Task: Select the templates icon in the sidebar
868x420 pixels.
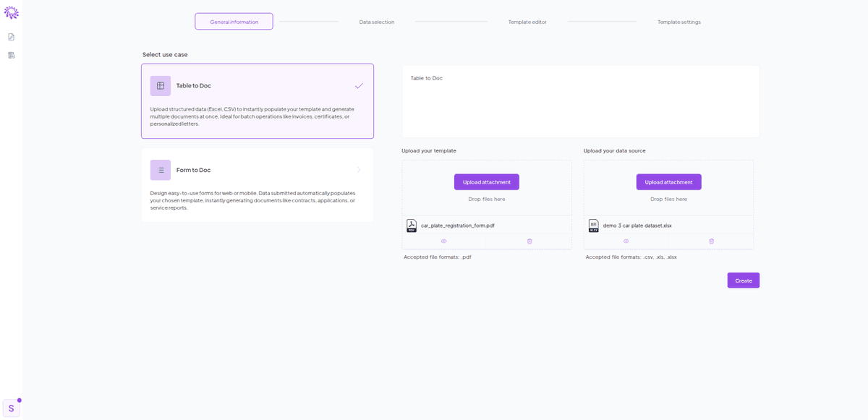Action: click(10, 54)
